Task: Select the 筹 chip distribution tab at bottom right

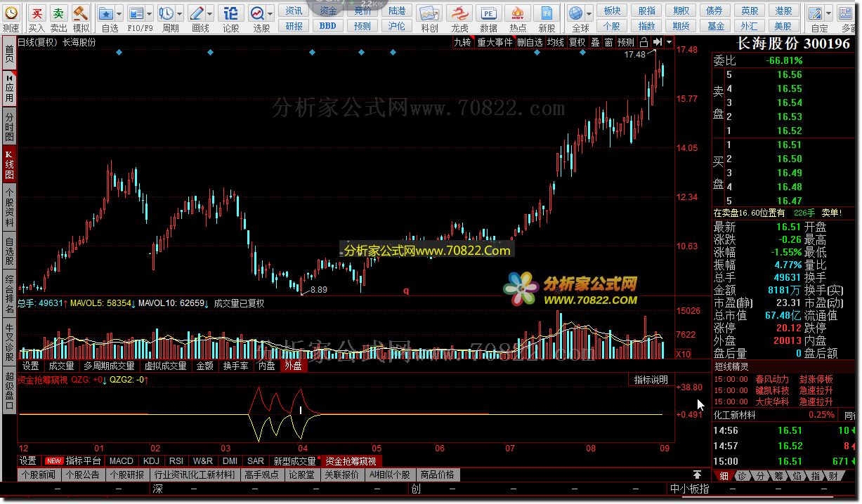Action: click(778, 476)
